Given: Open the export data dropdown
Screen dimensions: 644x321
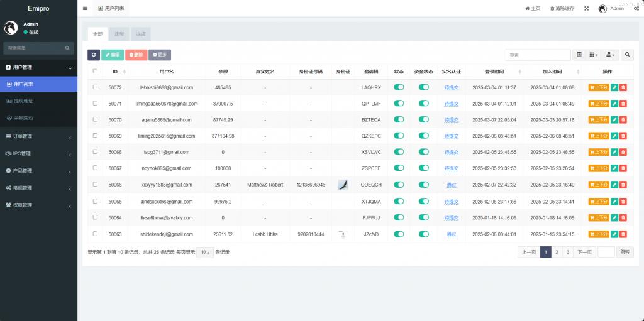Looking at the screenshot, I should tap(610, 55).
